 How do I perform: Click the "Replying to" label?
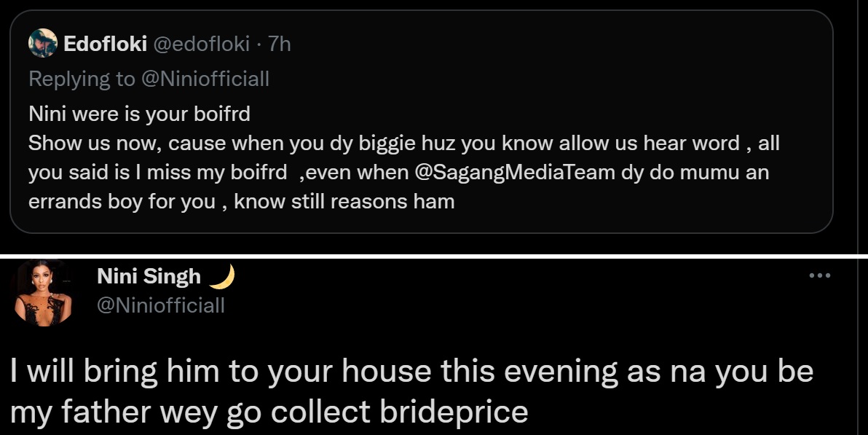82,79
